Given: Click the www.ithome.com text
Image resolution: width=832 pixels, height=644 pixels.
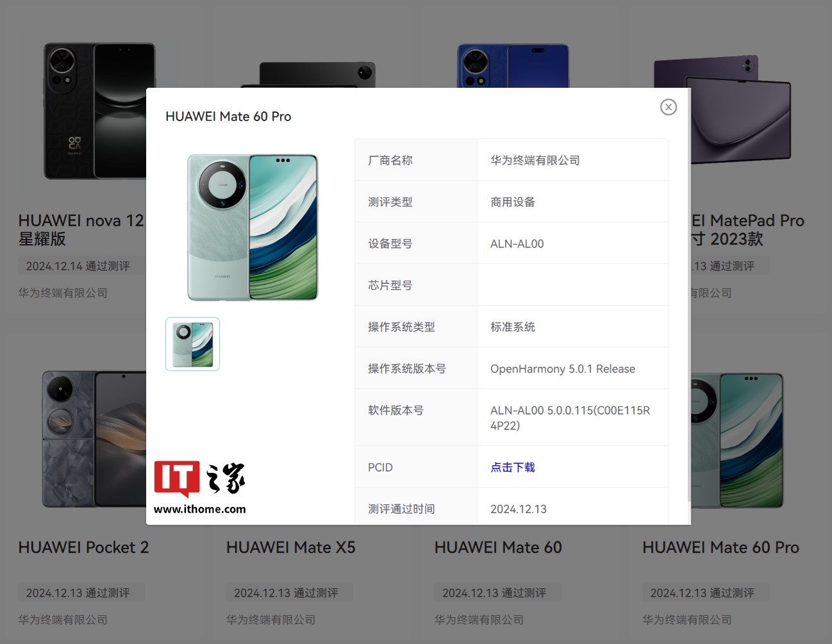Looking at the screenshot, I should pyautogui.click(x=199, y=509).
